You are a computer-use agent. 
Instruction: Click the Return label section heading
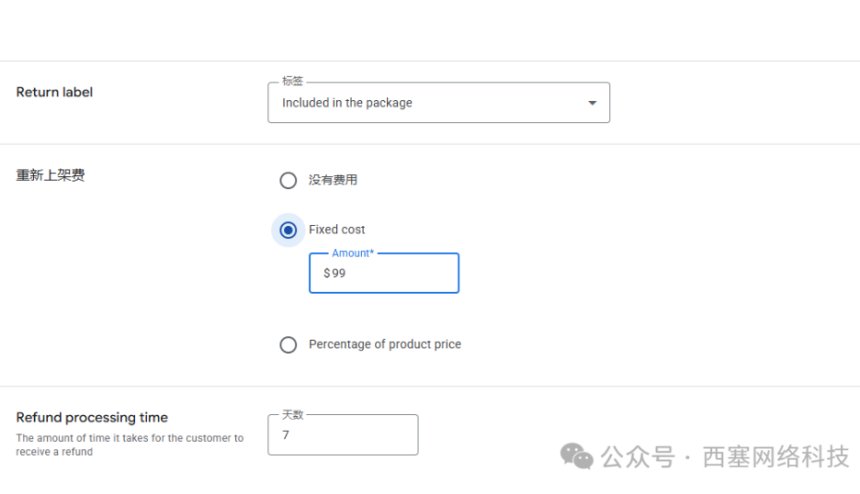click(x=55, y=92)
